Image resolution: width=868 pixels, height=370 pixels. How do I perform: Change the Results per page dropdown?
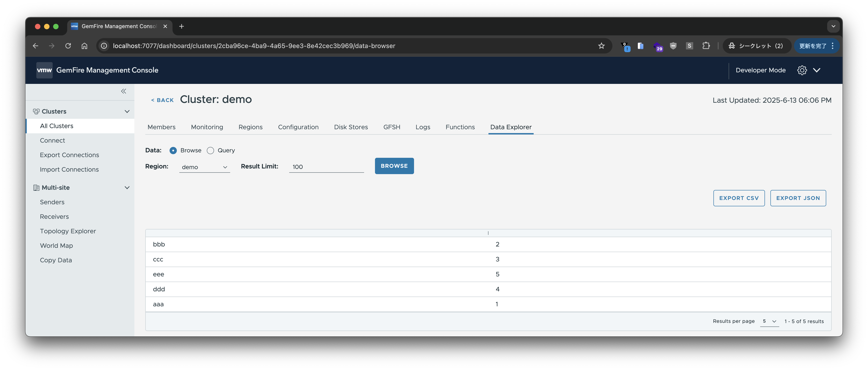(x=769, y=321)
